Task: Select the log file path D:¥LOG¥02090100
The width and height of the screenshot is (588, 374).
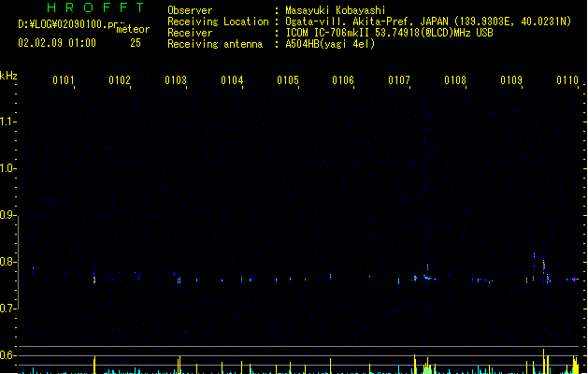Action: tap(71, 24)
